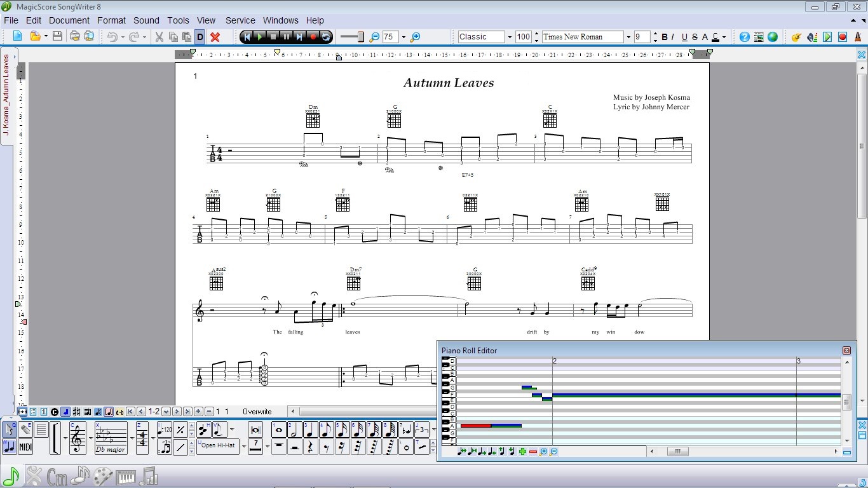Stop playback

point(273,37)
